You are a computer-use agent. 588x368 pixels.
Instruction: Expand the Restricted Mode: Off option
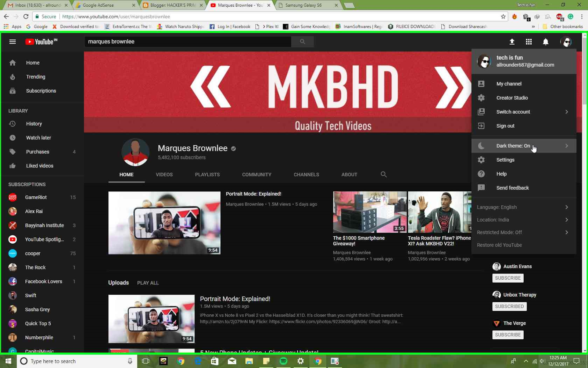(524, 232)
